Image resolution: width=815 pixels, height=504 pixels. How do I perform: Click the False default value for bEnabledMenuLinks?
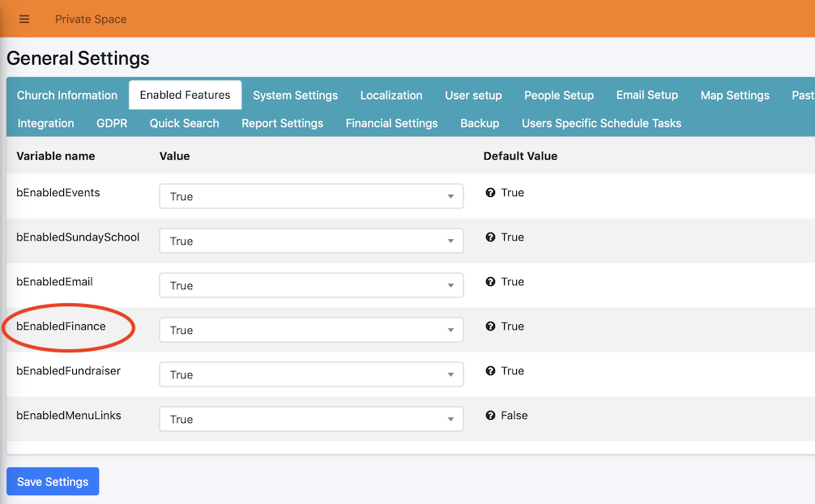tap(514, 416)
